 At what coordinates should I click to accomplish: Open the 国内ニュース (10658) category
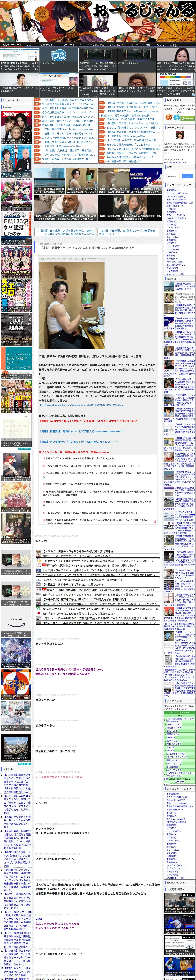click(176, 200)
